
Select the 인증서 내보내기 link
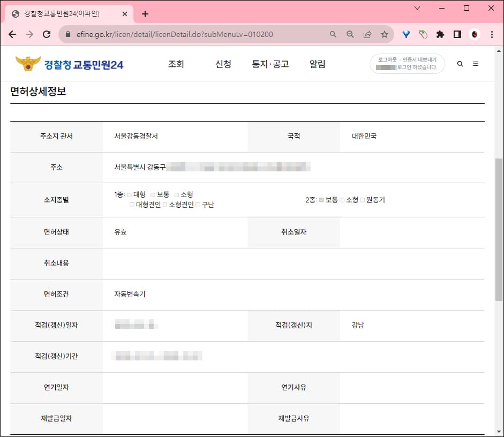[x=419, y=59]
